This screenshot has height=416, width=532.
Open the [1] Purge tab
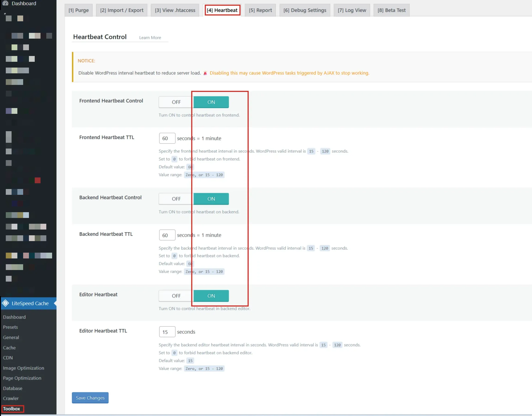tap(78, 10)
